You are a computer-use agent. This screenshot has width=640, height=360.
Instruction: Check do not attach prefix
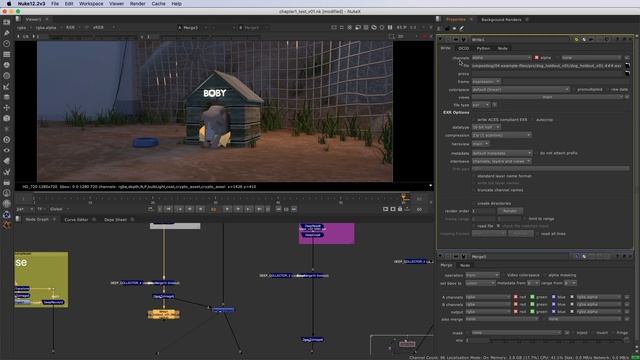coord(536,153)
